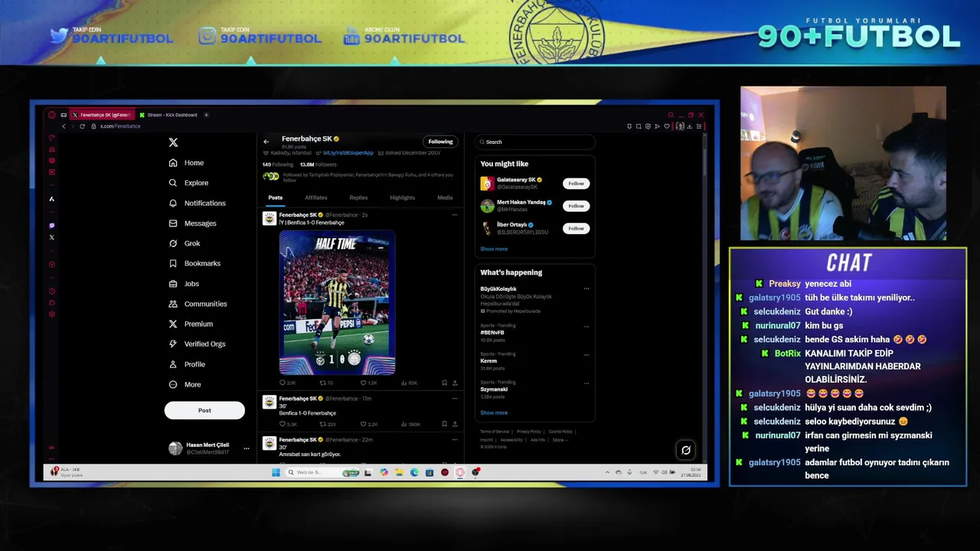Open options for BüyükKolaylık promoted trend
The height and width of the screenshot is (551, 980).
coord(586,289)
